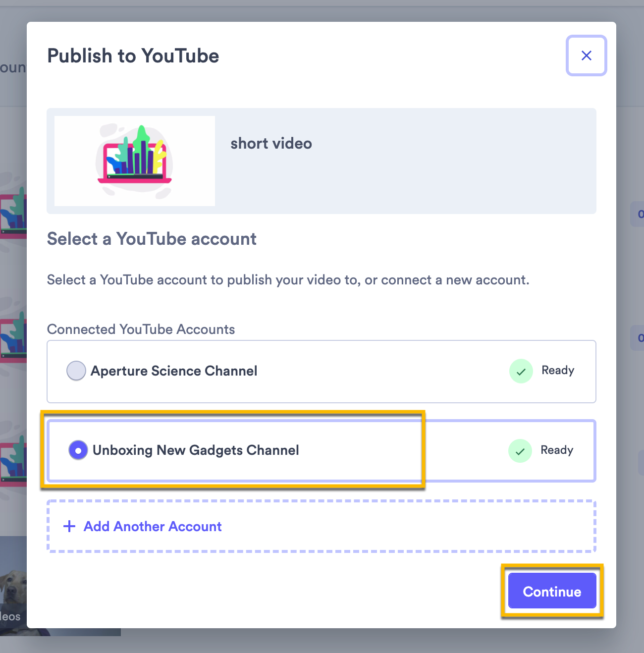Select the Unboxing New Gadgets Channel radio button
Image resolution: width=644 pixels, height=653 pixels.
click(x=78, y=450)
